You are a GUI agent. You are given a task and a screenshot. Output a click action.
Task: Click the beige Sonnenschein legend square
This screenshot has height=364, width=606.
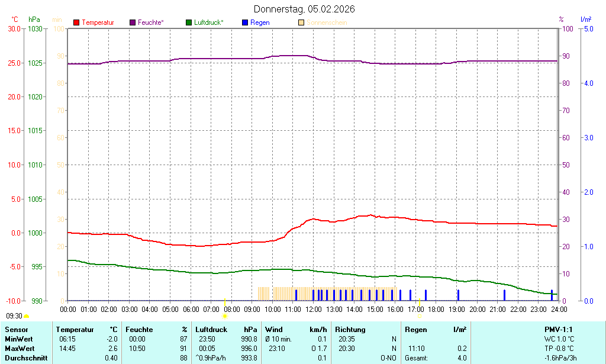coord(301,22)
